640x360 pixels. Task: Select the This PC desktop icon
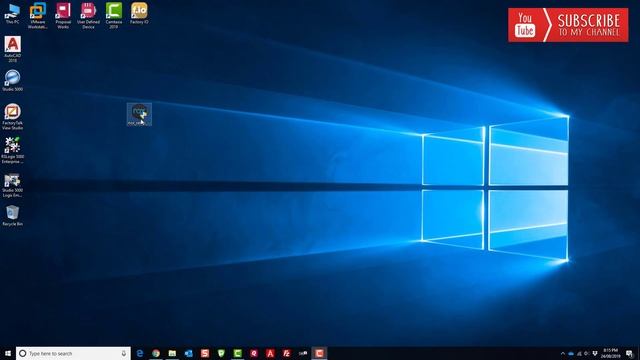click(12, 14)
